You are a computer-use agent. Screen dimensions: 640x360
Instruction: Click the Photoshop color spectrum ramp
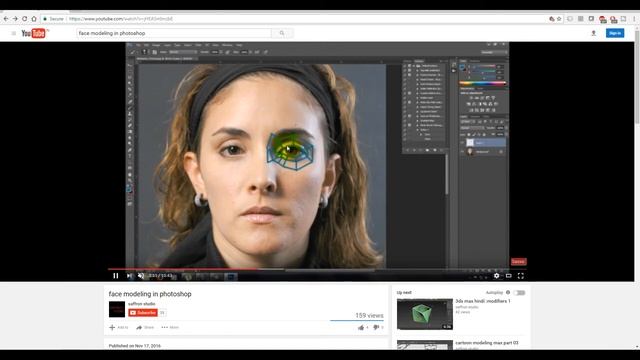(x=483, y=83)
